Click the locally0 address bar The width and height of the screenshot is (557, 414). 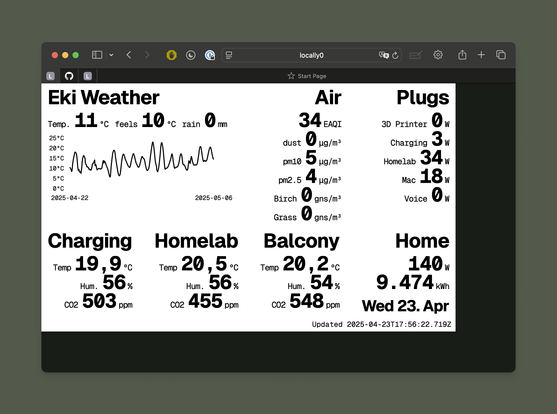coord(311,55)
